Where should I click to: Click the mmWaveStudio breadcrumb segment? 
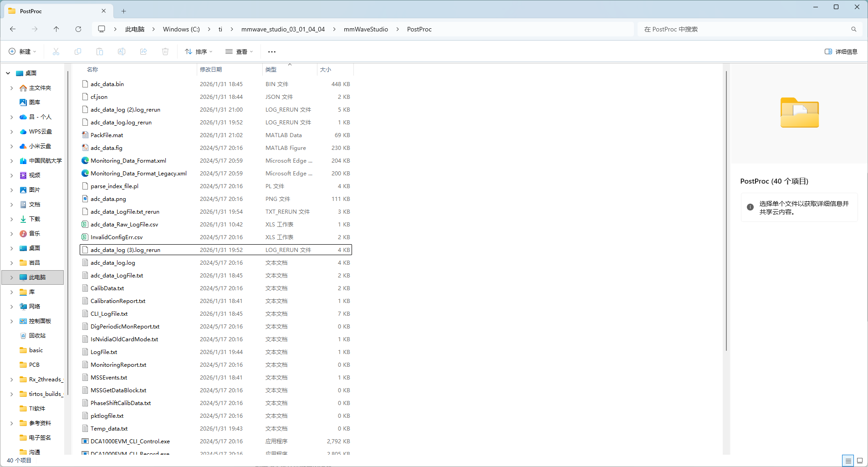point(366,29)
